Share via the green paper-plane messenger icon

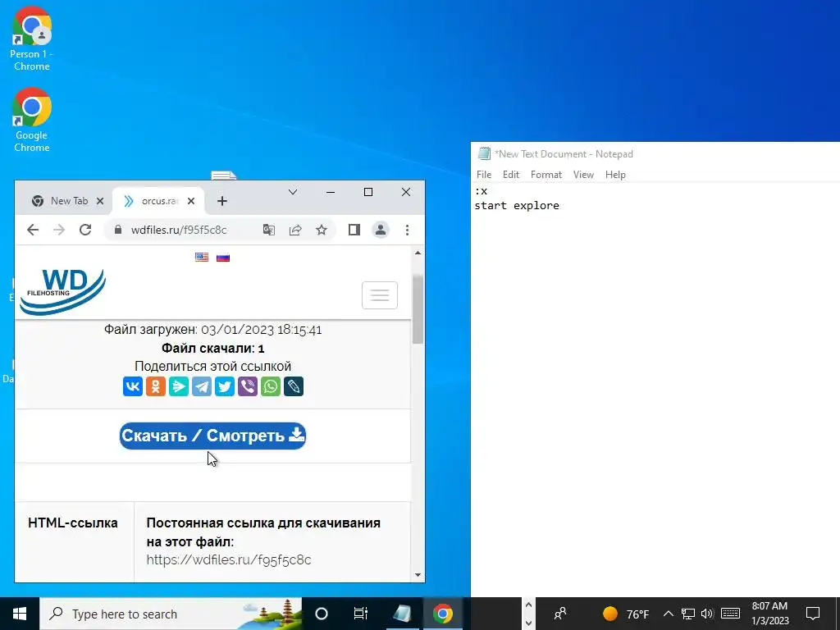pyautogui.click(x=179, y=386)
